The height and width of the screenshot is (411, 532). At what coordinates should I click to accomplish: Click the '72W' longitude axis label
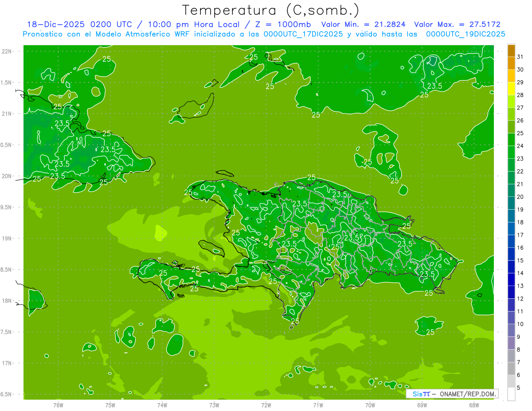point(266,405)
